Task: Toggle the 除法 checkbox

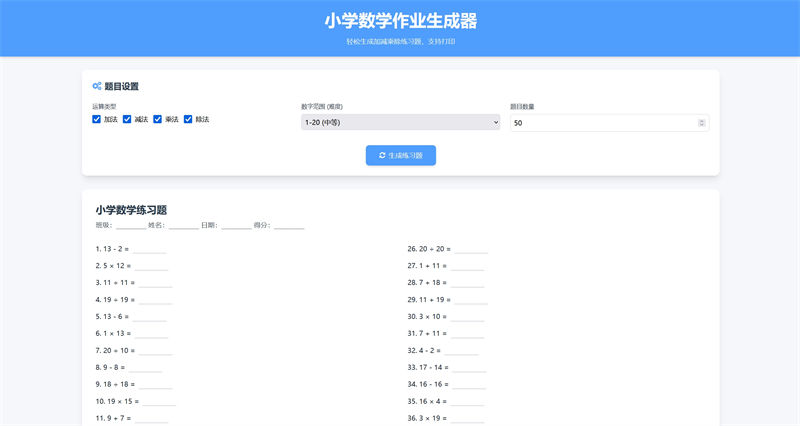Action: (188, 119)
